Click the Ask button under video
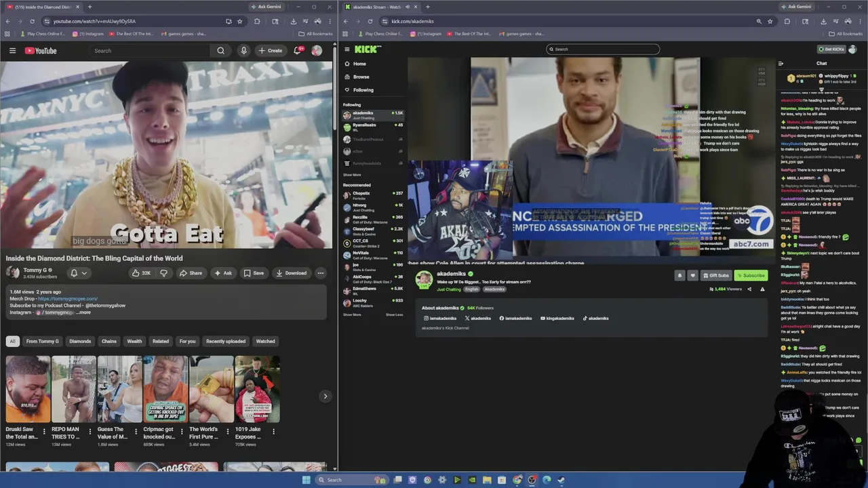The width and height of the screenshot is (868, 488). 223,273
